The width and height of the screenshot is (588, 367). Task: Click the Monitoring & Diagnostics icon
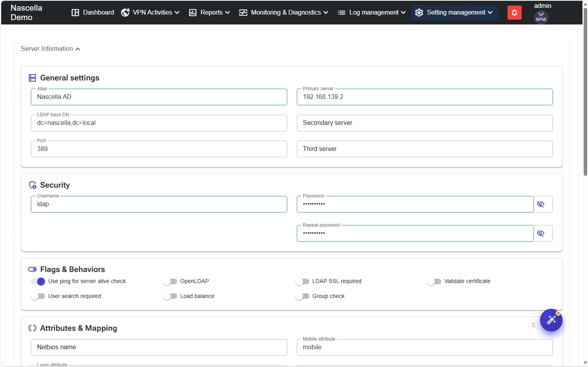[x=243, y=13]
